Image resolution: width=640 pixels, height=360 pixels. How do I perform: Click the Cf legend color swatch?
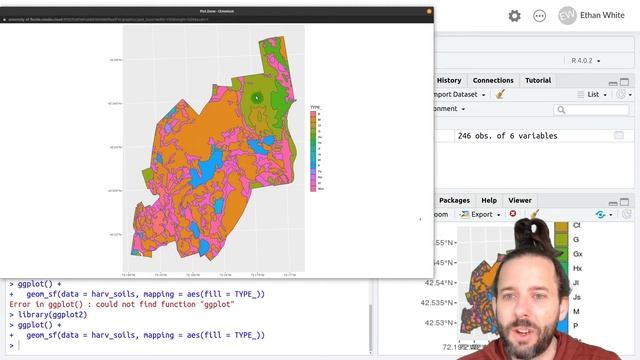coord(561,226)
